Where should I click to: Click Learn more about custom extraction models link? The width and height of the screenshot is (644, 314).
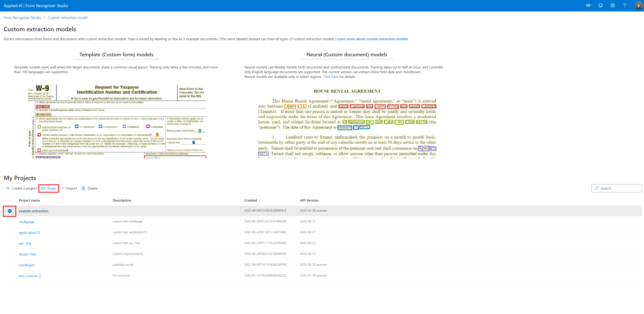[x=372, y=39]
